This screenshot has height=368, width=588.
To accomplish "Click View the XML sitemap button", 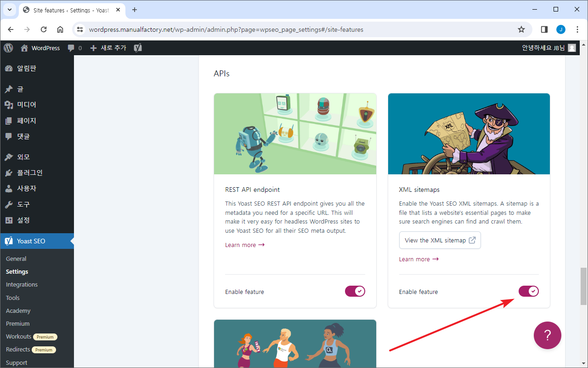I will coord(440,240).
